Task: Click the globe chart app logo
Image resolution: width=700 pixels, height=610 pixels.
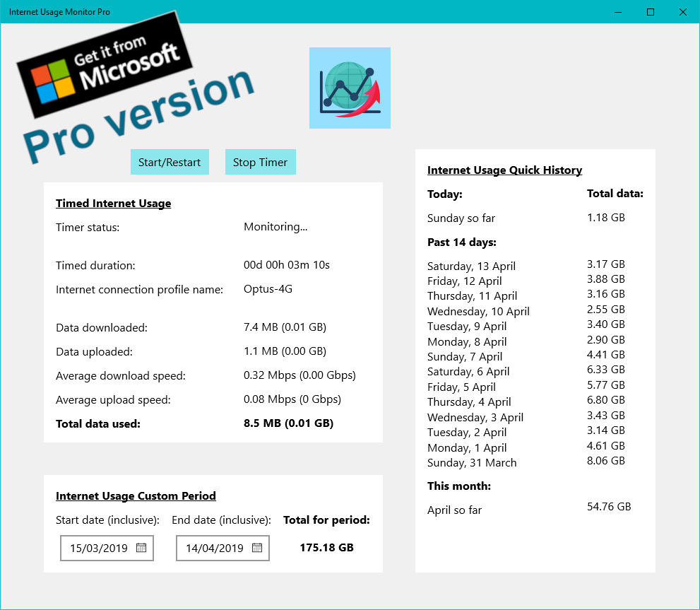Action: (350, 88)
